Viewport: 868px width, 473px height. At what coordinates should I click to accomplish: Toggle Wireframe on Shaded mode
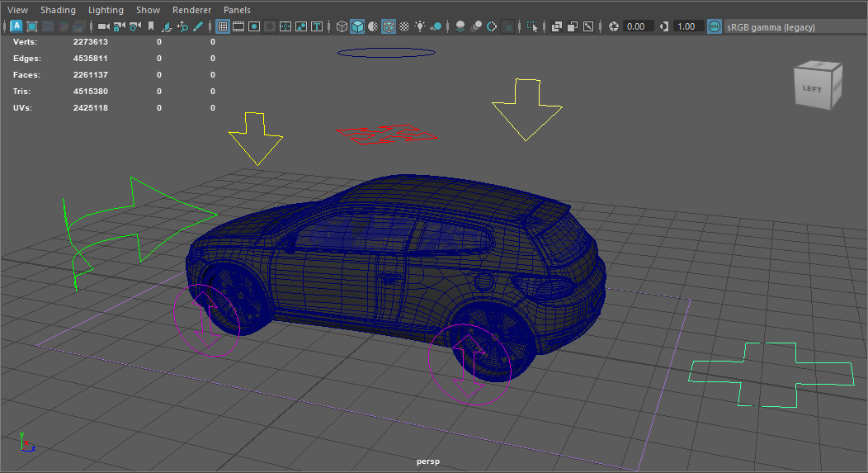(x=389, y=26)
